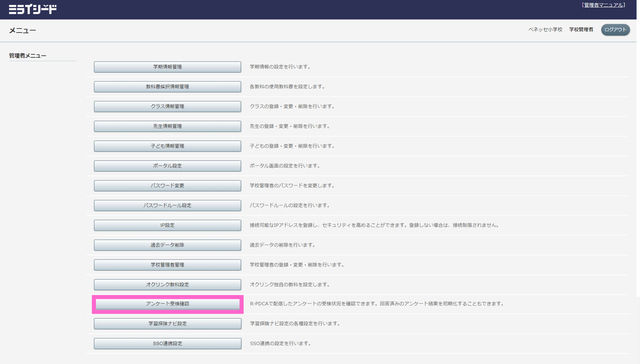
Task: Open 学習探険ナビ設定 navigation settings
Action: tap(167, 324)
